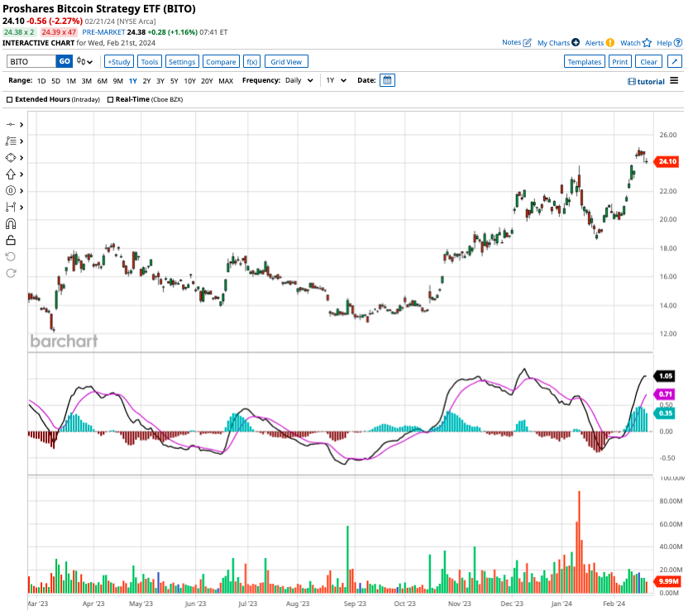Screen dimensions: 693x616
Task: Enable Real-Time Cboe BZX checkbox
Action: click(110, 99)
